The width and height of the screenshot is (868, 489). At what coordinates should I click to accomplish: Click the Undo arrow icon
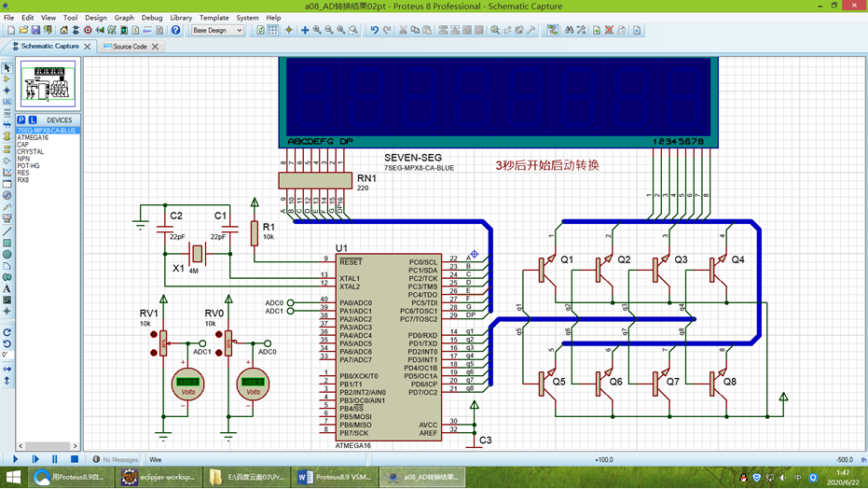pos(375,30)
